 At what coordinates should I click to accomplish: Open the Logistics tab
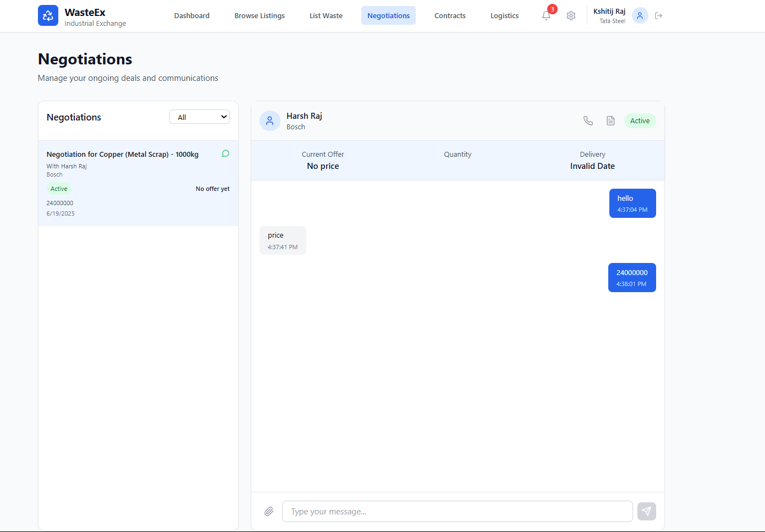click(x=504, y=15)
